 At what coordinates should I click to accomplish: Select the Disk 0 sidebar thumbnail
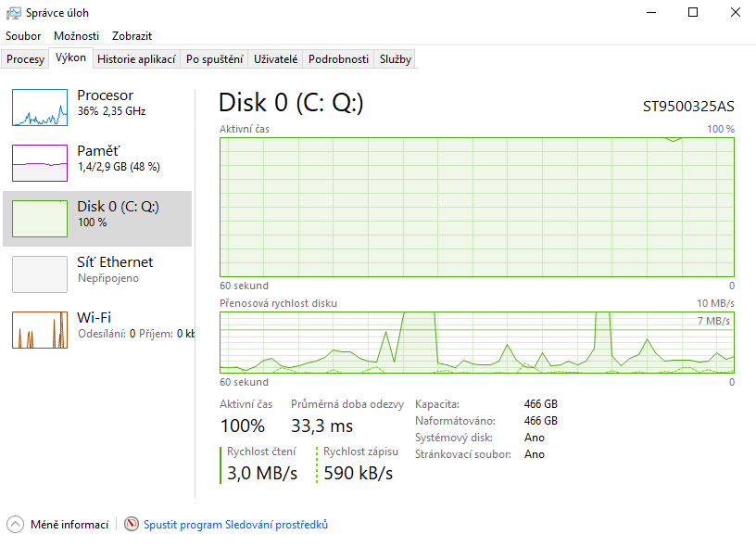pyautogui.click(x=40, y=219)
